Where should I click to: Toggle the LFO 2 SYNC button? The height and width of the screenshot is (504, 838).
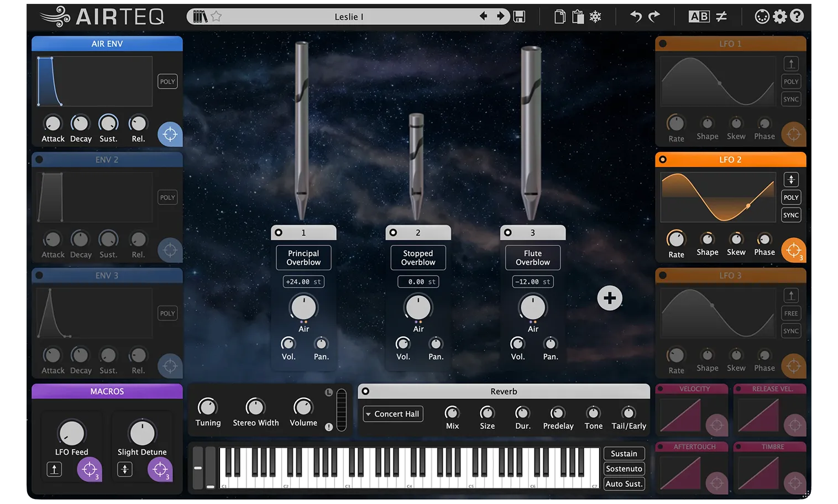[791, 215]
